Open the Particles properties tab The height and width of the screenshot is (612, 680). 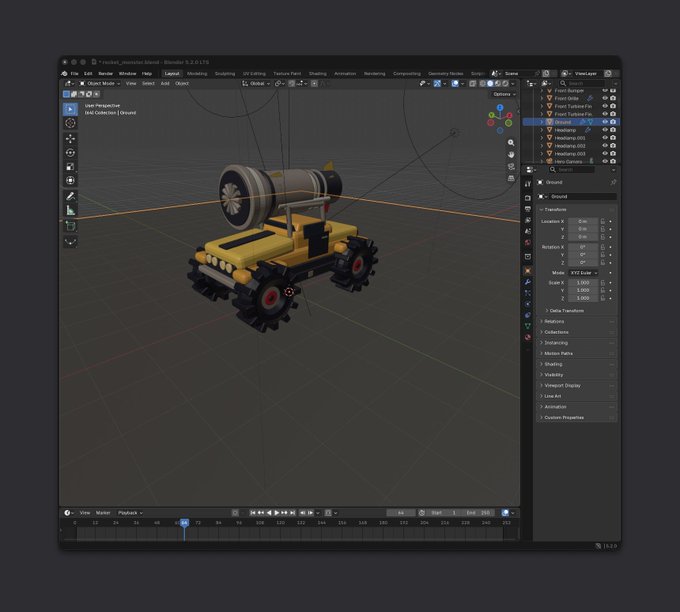point(528,293)
